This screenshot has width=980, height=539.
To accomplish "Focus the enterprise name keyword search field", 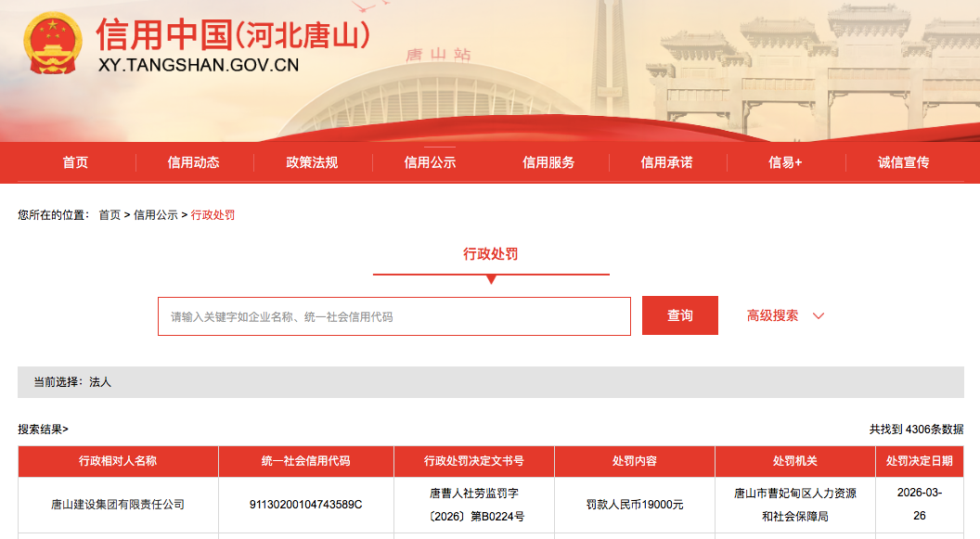I will click(x=393, y=316).
